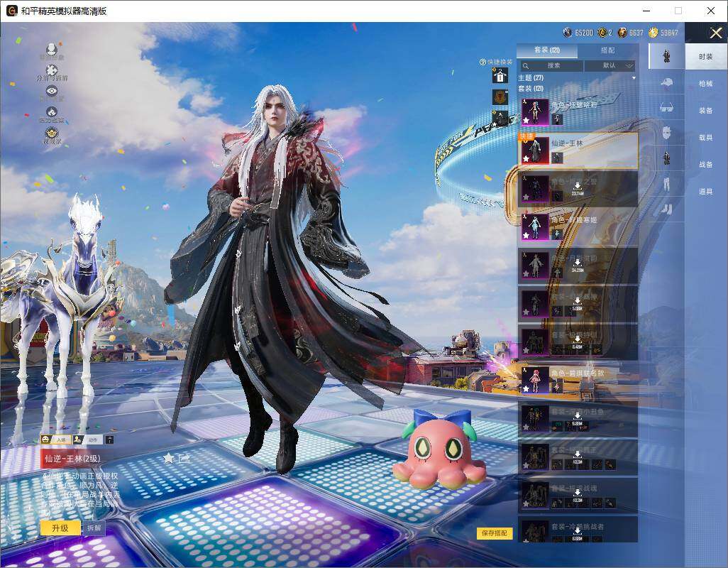This screenshot has width=728, height=568.
Task: Toggle favorite star on 仙逆-王林 card
Action: coord(526,159)
